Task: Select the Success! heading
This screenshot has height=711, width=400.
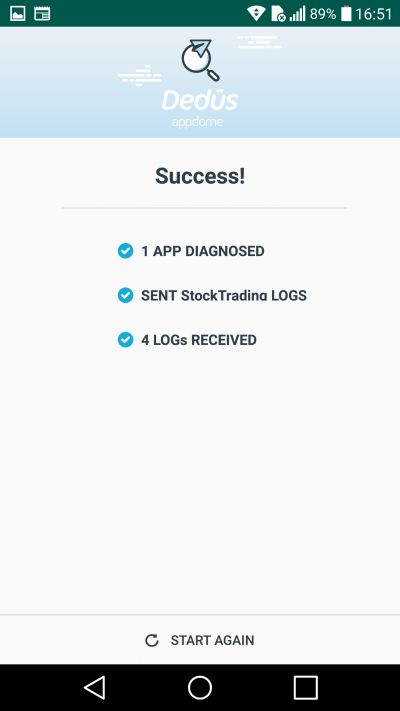Action: (x=200, y=176)
